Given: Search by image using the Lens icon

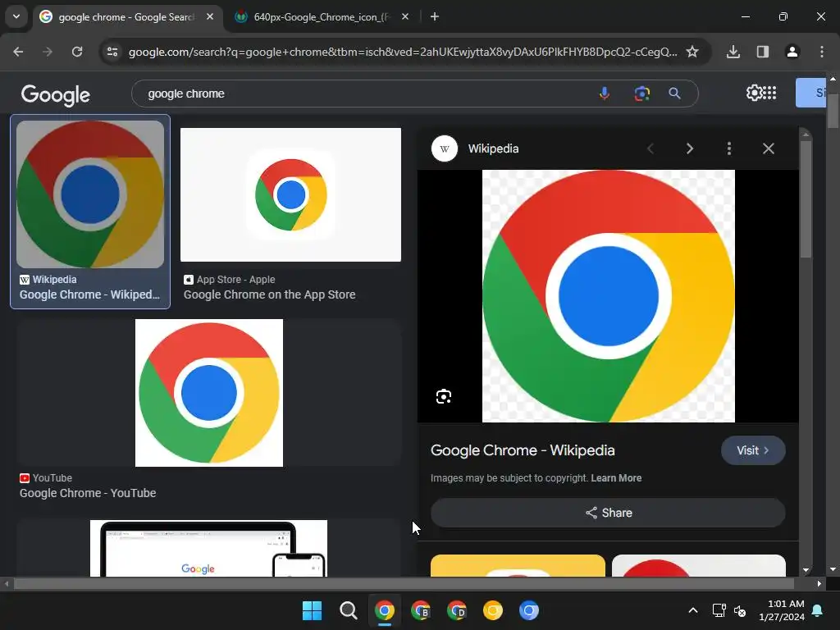Looking at the screenshot, I should (641, 94).
